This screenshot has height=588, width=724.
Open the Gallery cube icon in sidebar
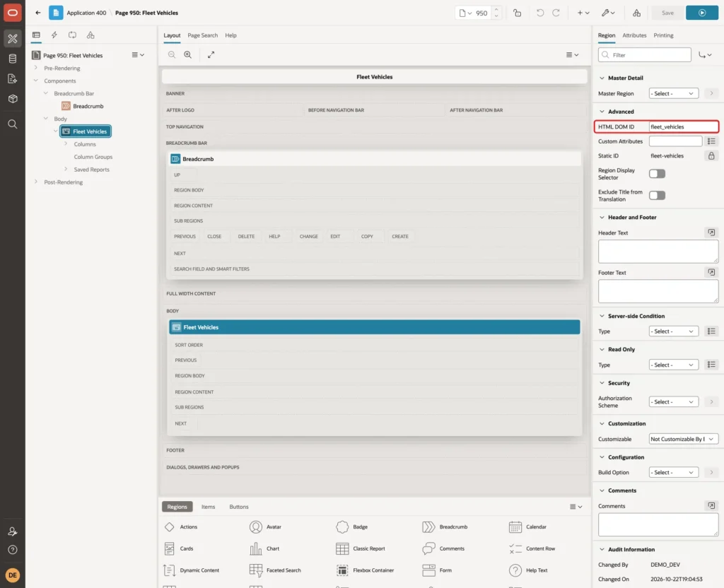pos(13,98)
